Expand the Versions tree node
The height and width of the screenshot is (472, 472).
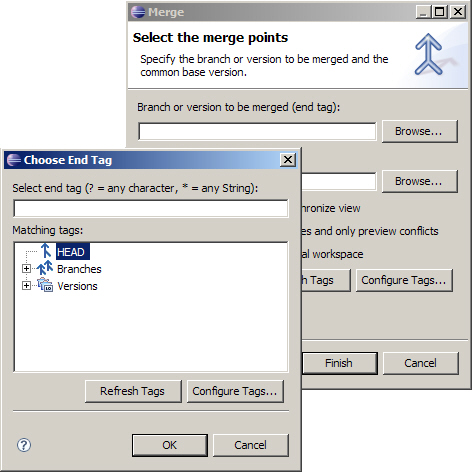pos(26,286)
